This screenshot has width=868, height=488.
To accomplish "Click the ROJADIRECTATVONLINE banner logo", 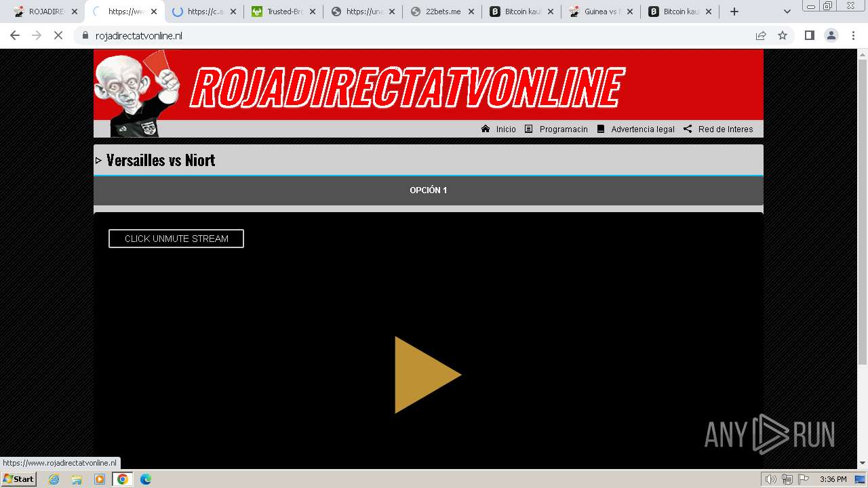I will [x=407, y=88].
